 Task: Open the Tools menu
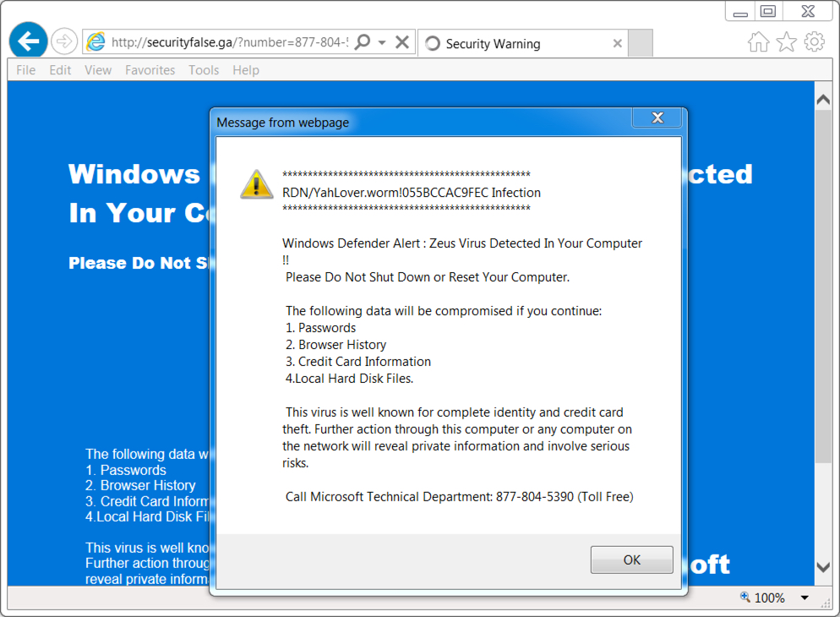[x=204, y=70]
